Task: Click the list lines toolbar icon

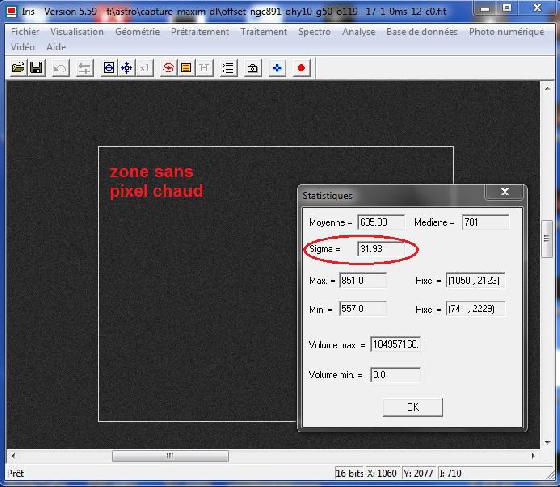Action: point(228,67)
